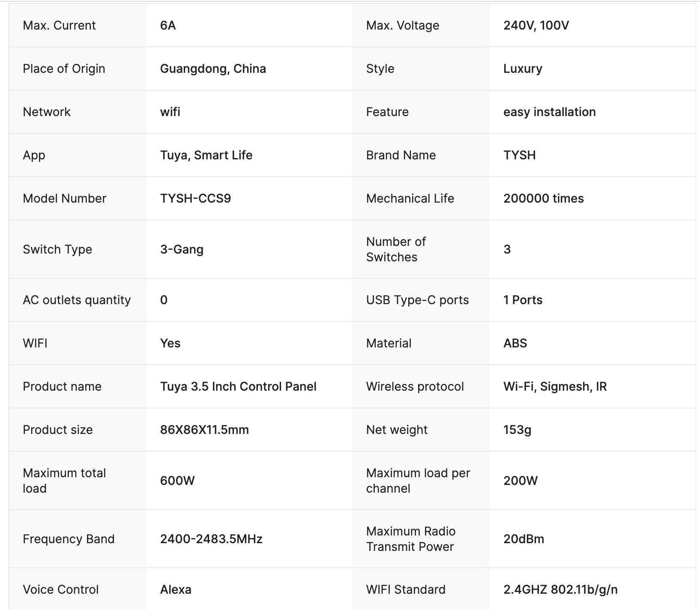Screen dimensions: 700x610
Task: Select the '200000 times' mechanical life value
Action: click(x=543, y=198)
